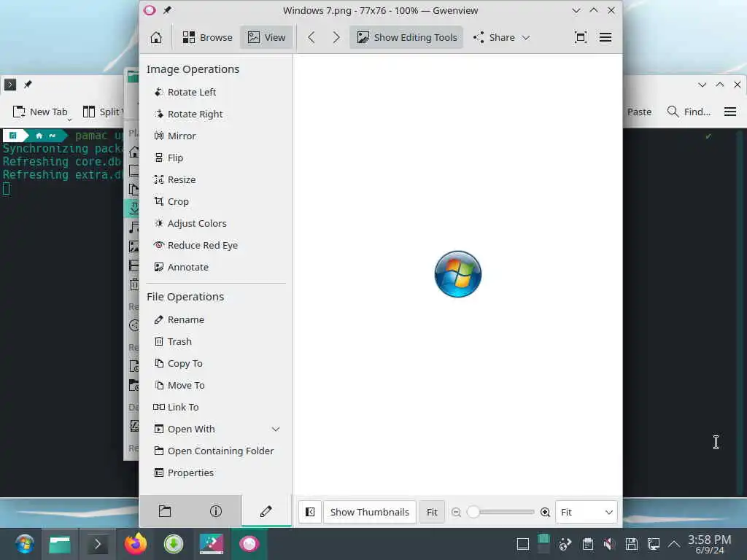Open the start menu orb on taskbar
This screenshot has width=747, height=560.
pos(24,544)
